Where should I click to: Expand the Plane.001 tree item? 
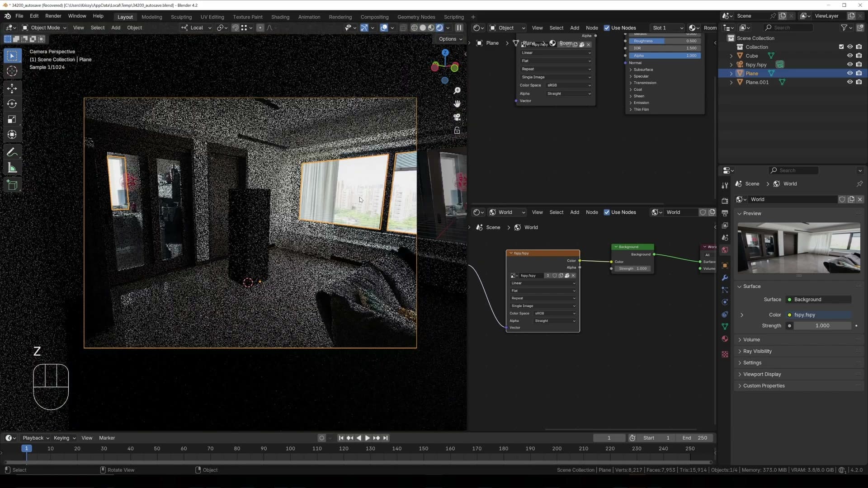click(x=731, y=82)
